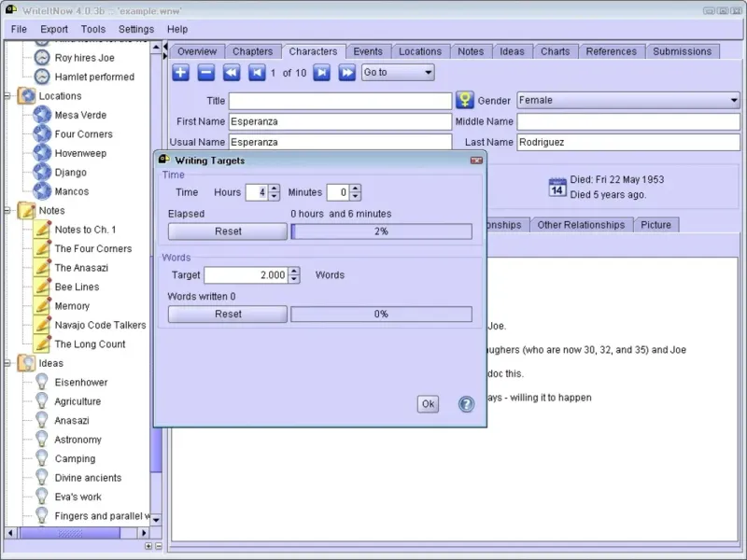Click the word Target input field

247,275
